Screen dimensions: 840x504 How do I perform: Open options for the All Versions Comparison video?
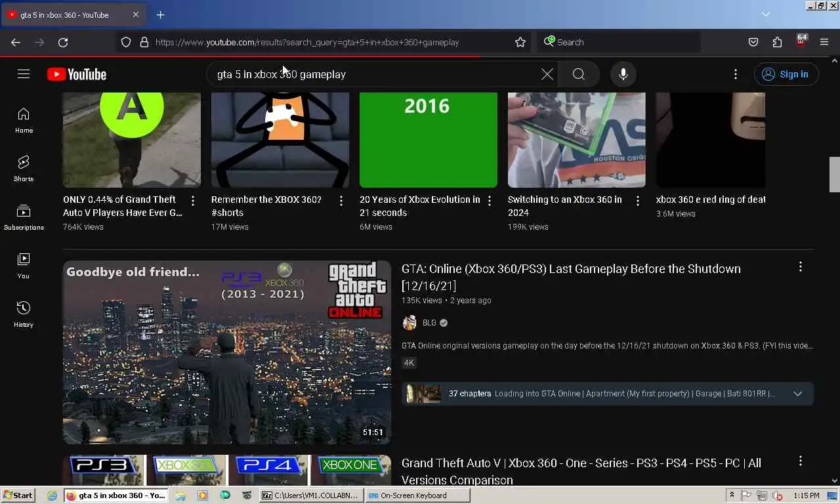click(800, 461)
